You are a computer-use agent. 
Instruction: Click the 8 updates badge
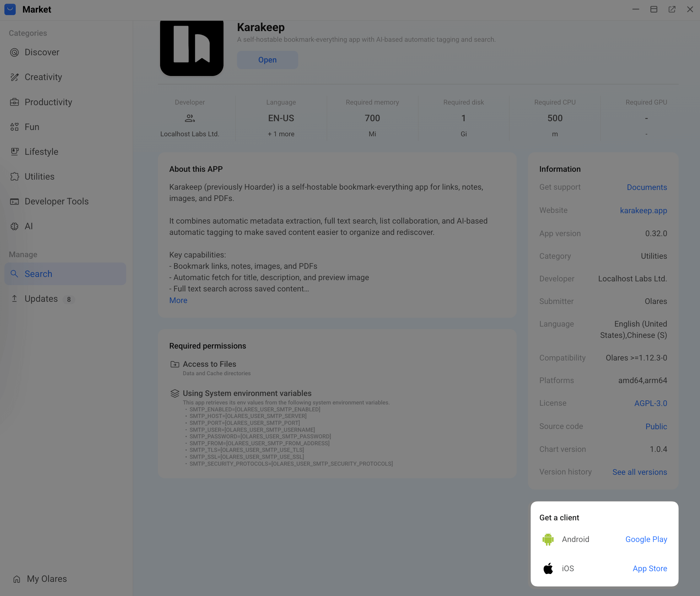[69, 299]
